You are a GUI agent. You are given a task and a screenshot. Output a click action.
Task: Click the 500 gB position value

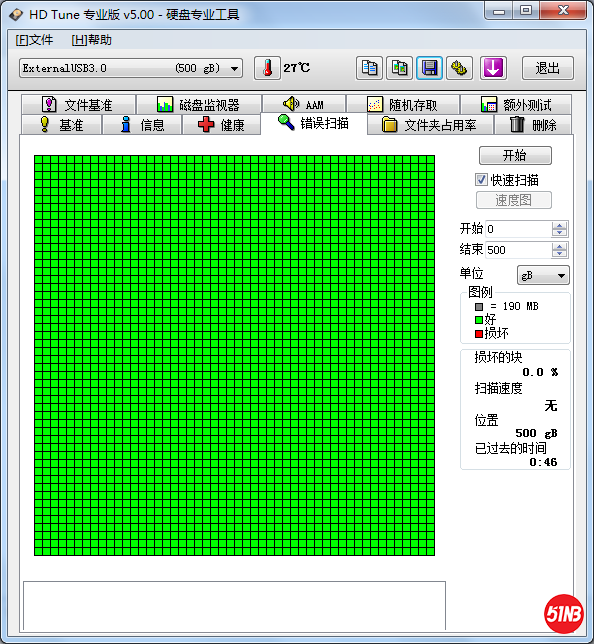click(x=536, y=433)
